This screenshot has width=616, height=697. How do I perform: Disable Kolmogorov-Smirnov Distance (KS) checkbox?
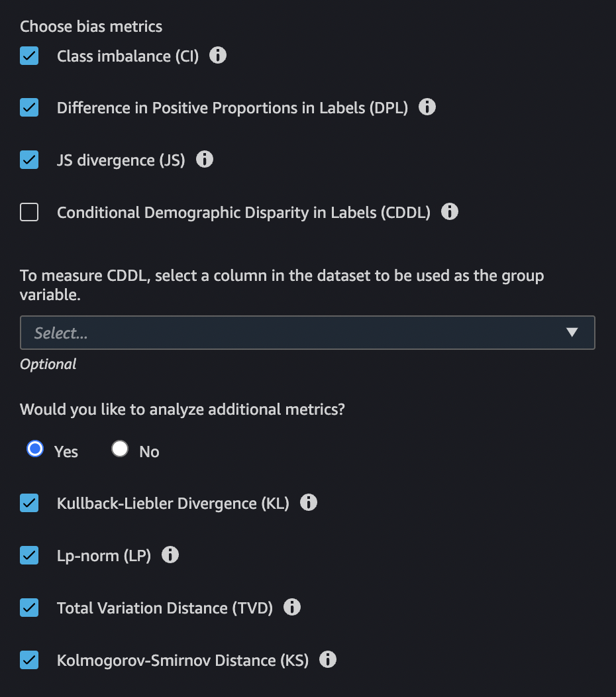(29, 660)
